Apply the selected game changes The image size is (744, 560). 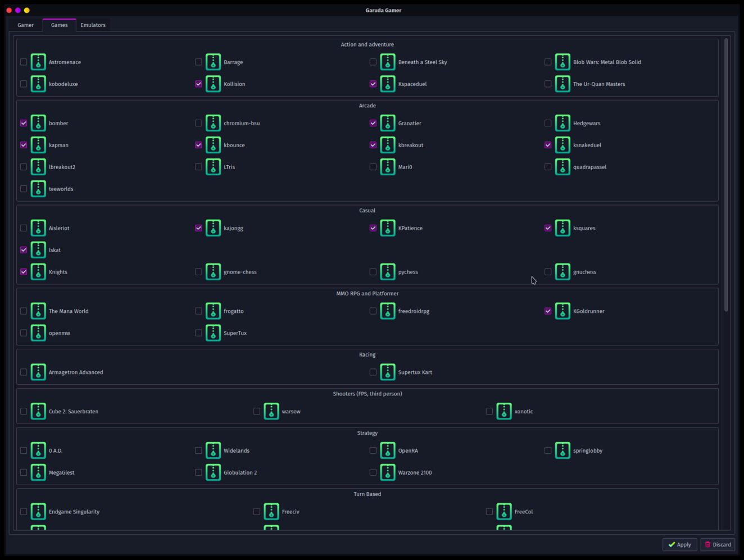pyautogui.click(x=680, y=544)
